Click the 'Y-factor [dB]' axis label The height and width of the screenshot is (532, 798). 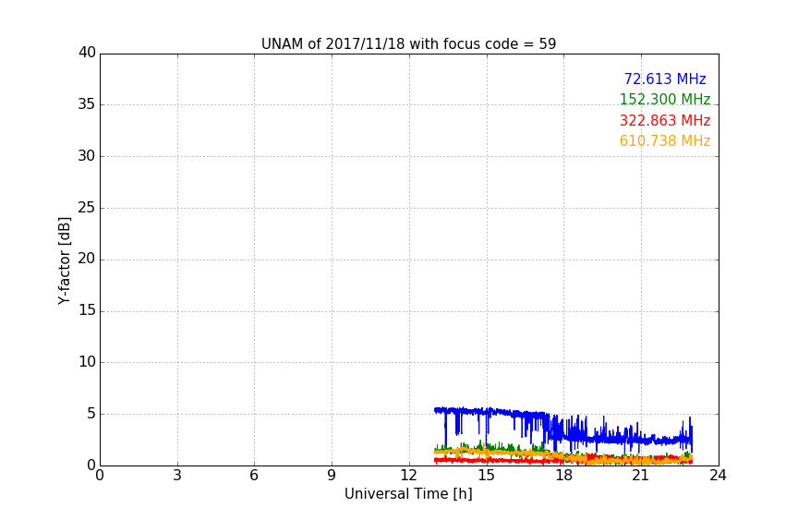click(64, 260)
